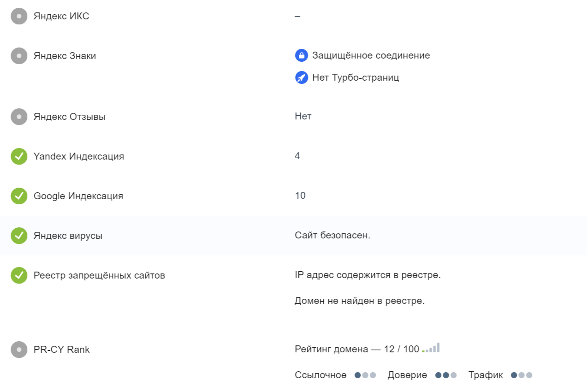Open the Яндекс ИКС row label

tap(61, 16)
